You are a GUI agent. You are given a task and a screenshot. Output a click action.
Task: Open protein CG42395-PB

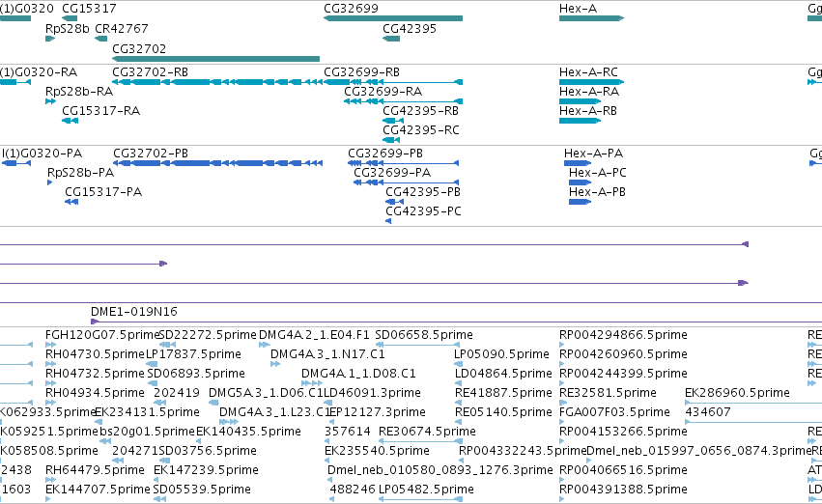pyautogui.click(x=423, y=192)
